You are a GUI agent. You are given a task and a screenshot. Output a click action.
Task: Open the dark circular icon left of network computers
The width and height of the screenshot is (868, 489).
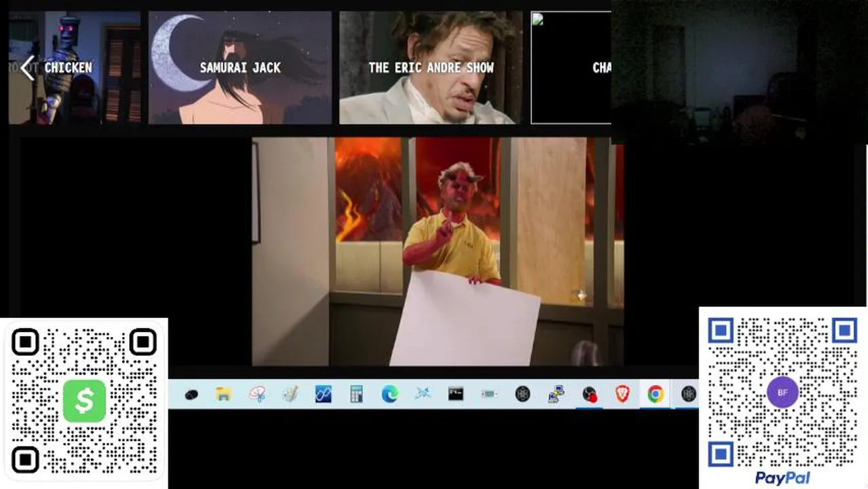click(522, 394)
